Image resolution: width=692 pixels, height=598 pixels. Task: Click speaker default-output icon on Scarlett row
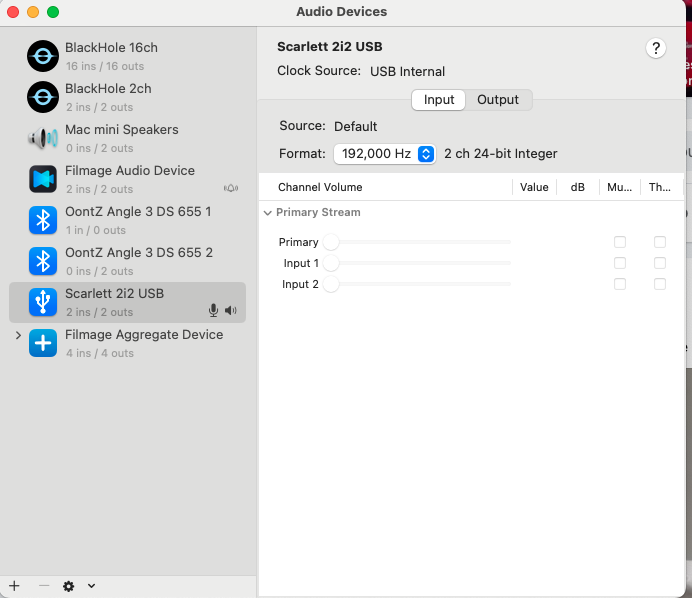click(x=231, y=311)
